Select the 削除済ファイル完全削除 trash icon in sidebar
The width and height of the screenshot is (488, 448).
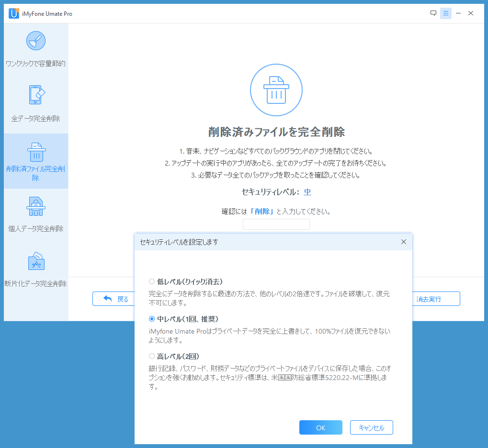tap(36, 152)
